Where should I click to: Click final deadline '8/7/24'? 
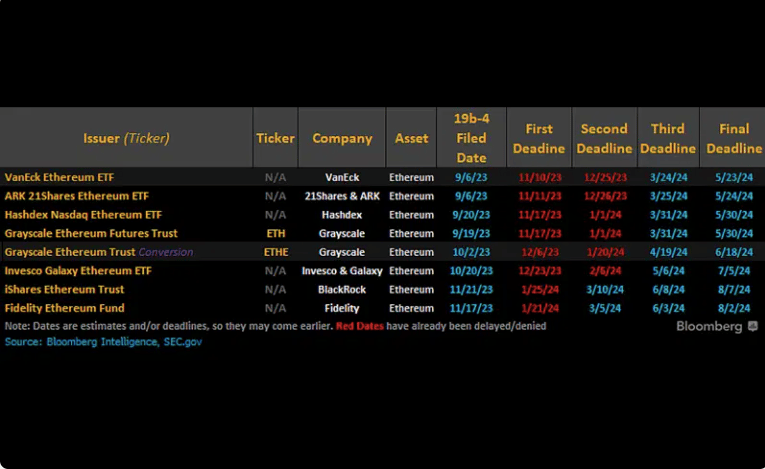point(734,289)
